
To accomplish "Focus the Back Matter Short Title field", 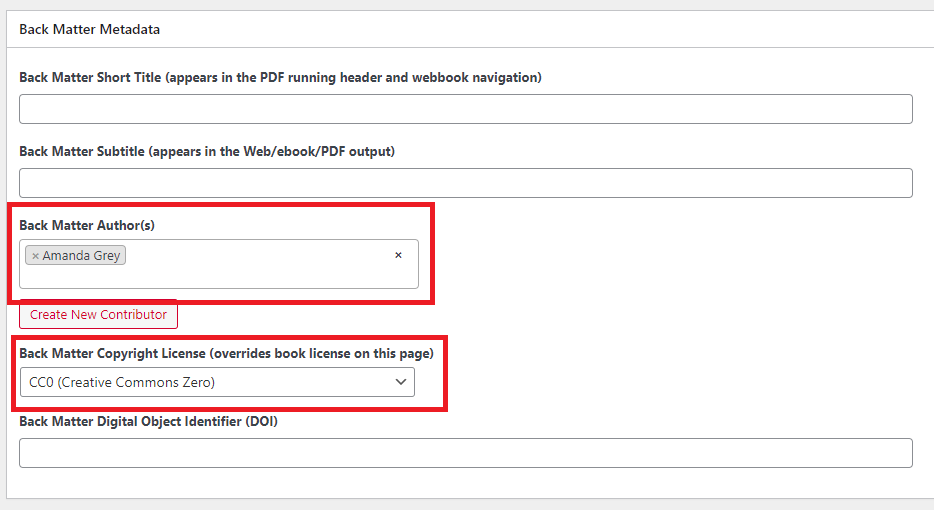I will (466, 109).
